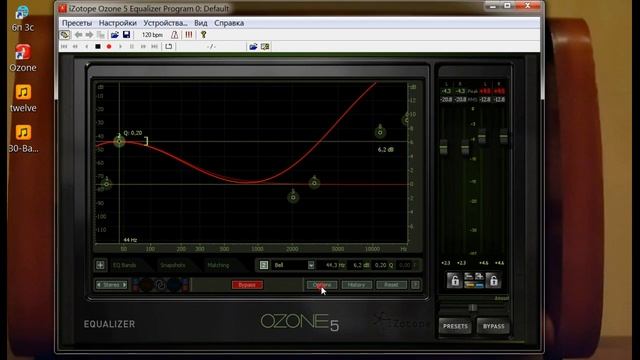Click the Options button
The width and height of the screenshot is (640, 360).
(x=322, y=285)
